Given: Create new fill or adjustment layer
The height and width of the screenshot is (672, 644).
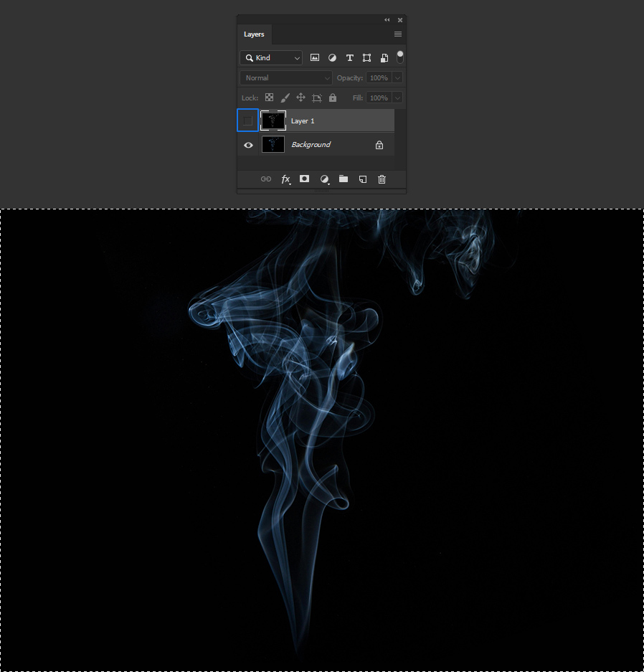Looking at the screenshot, I should click(325, 179).
